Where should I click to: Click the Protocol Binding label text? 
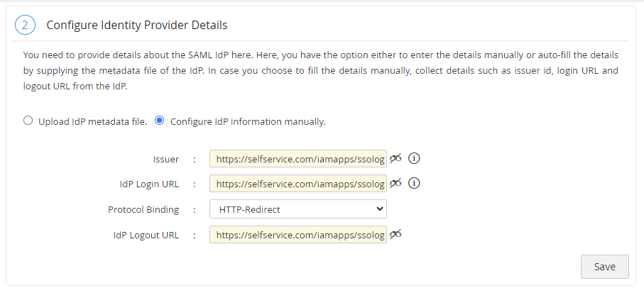[x=143, y=209]
